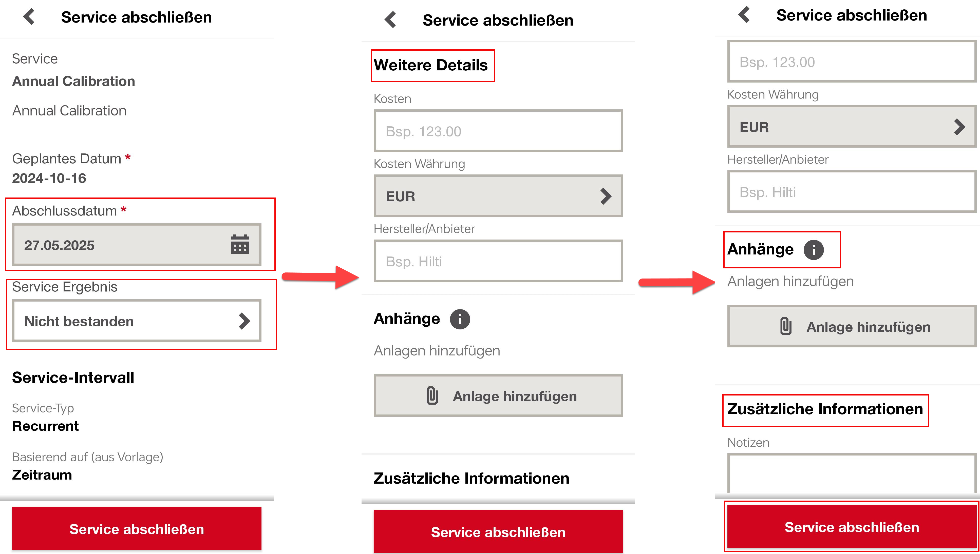Tap paperclip icon in the middle Anlage hinzufügen button

(x=432, y=396)
